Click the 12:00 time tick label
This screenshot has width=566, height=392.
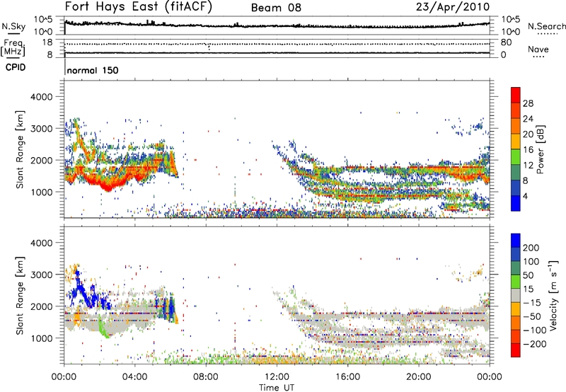click(277, 377)
